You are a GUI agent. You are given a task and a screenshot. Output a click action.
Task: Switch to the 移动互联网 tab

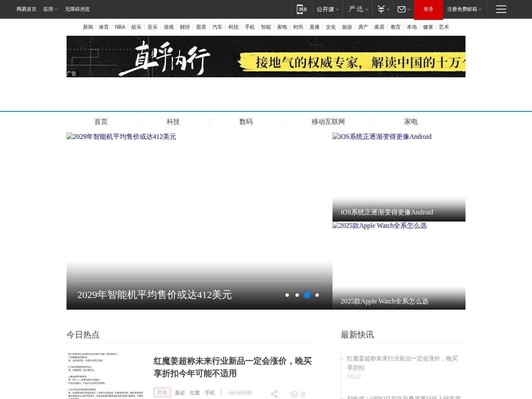(328, 122)
